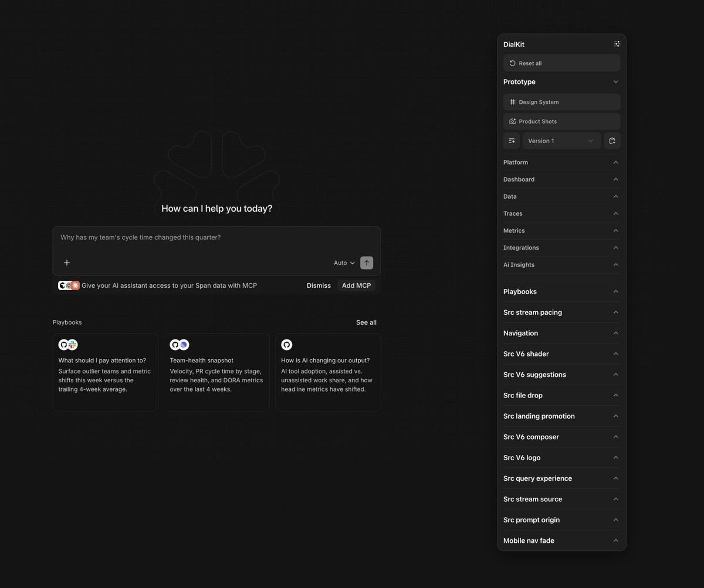Open 'How is AI changing our output?' playbook
This screenshot has height=588, width=704.
(x=328, y=372)
